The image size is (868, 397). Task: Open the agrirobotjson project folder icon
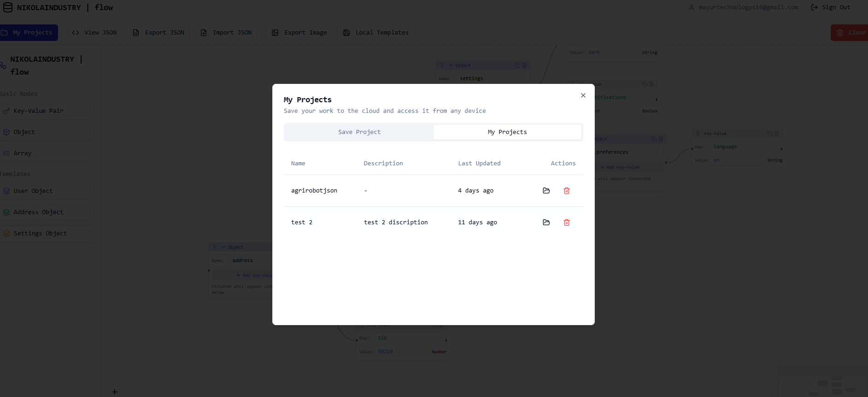[546, 191]
